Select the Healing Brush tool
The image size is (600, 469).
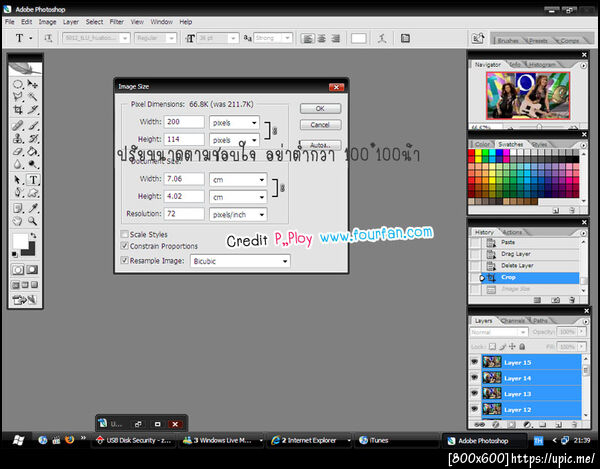pyautogui.click(x=18, y=125)
